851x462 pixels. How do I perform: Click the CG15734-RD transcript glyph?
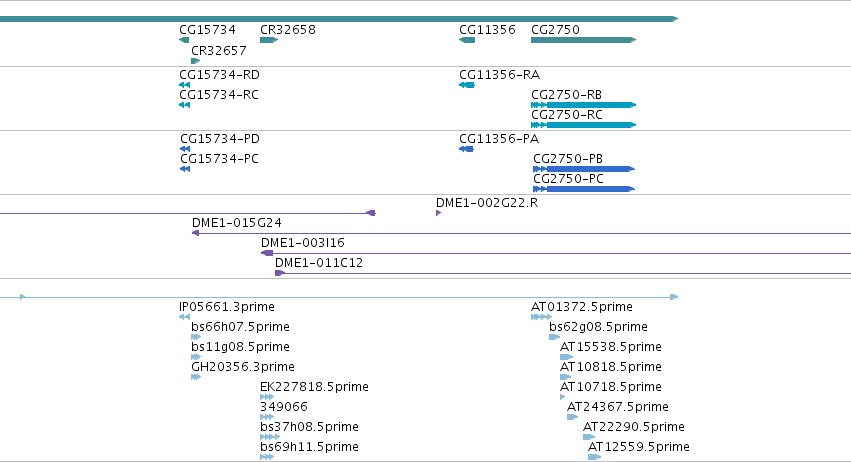185,85
